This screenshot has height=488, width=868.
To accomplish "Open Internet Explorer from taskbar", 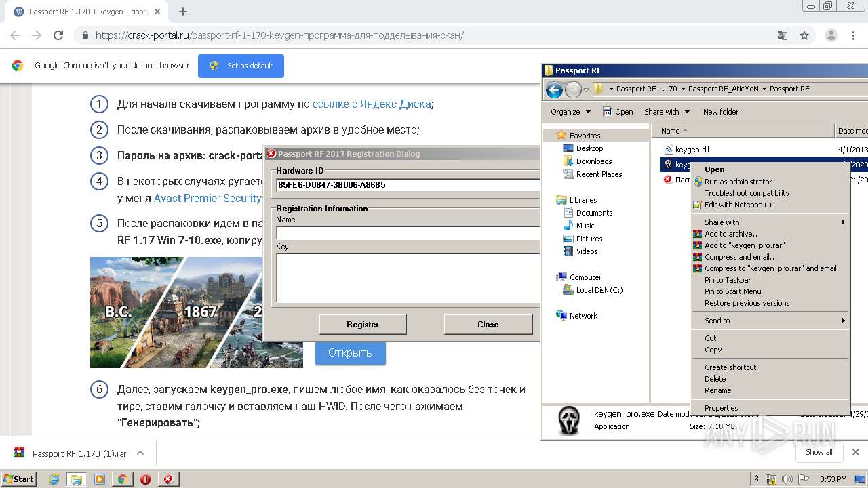I will (x=54, y=479).
